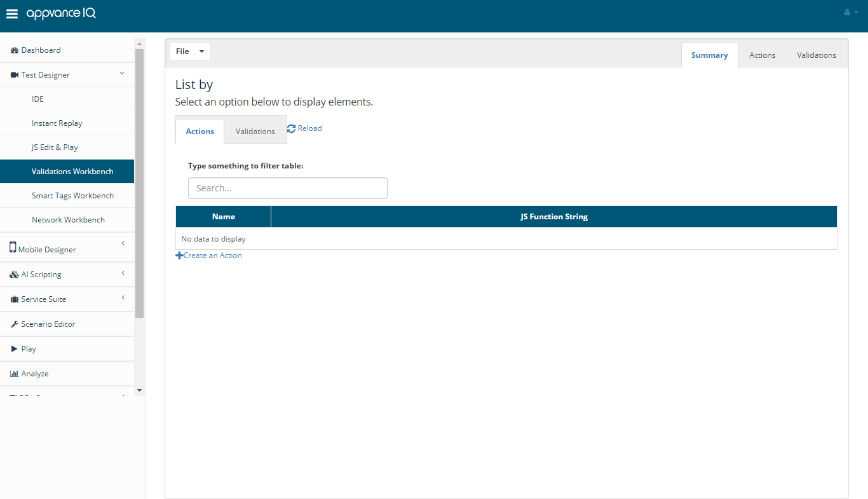This screenshot has height=499, width=868.
Task: Open the user account icon menu
Action: pos(850,12)
